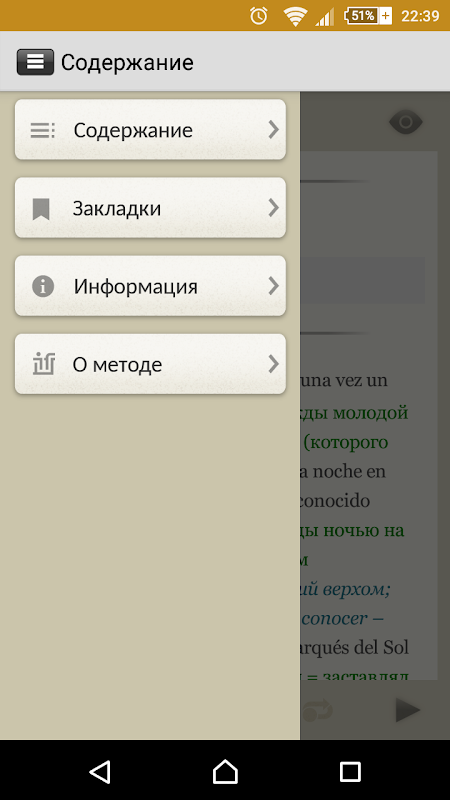Tap the Содержание title in header bar
The image size is (450, 800).
click(x=127, y=63)
